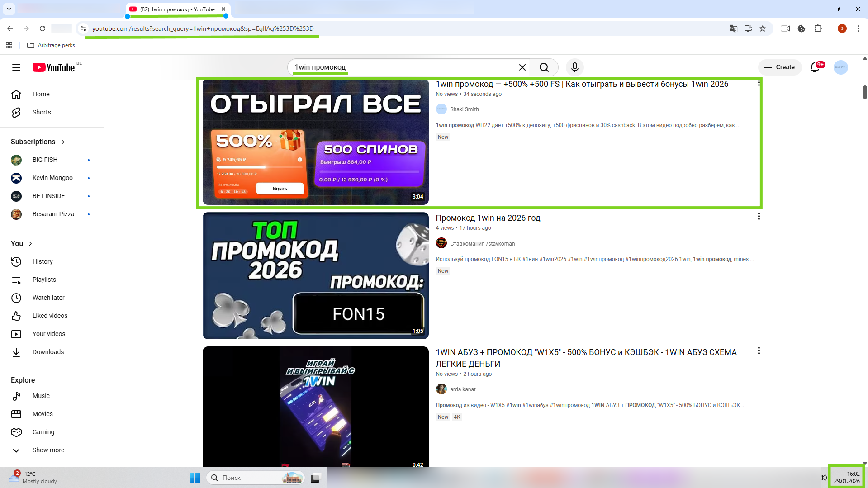Open the taskbar clock and date
The image size is (868, 488).
click(x=847, y=478)
